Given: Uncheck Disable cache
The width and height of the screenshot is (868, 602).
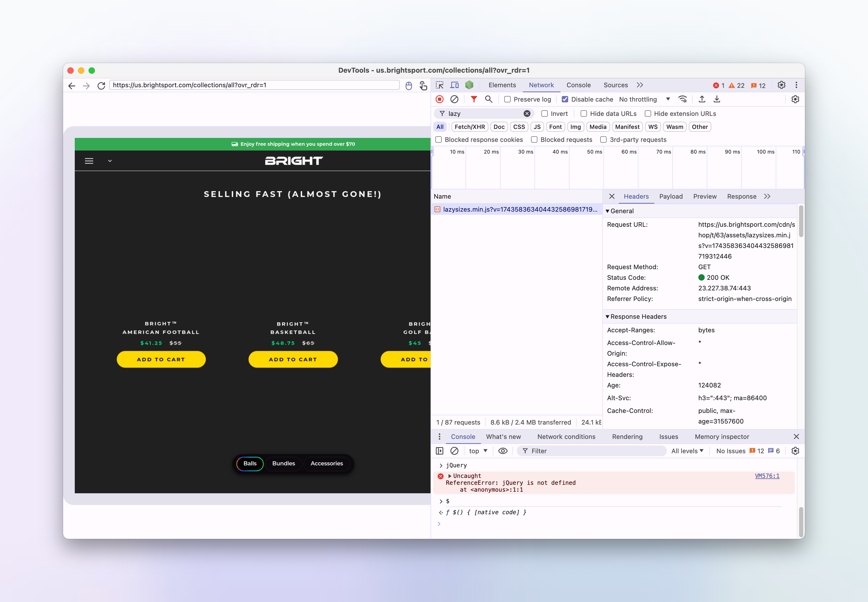Looking at the screenshot, I should pyautogui.click(x=565, y=99).
